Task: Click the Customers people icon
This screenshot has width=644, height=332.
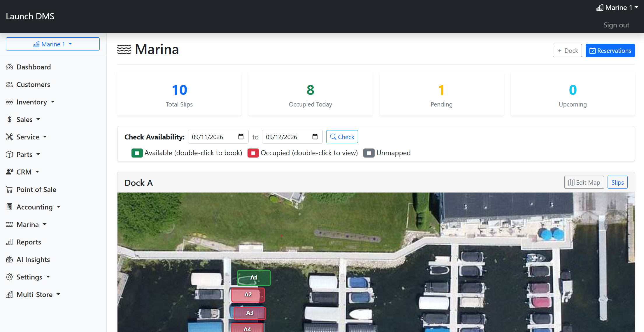Action: point(9,85)
